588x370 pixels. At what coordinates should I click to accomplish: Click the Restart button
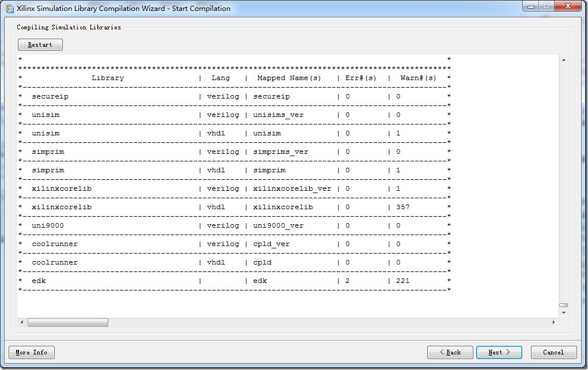tap(40, 45)
